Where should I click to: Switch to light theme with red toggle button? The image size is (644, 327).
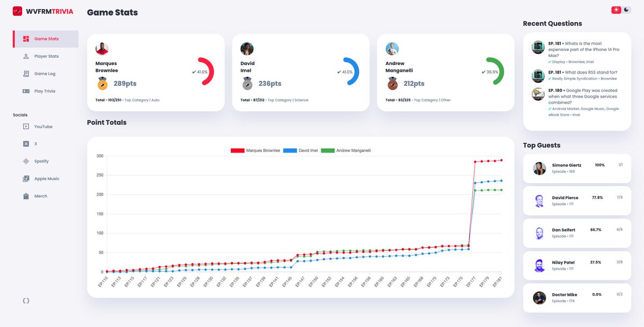(x=616, y=10)
